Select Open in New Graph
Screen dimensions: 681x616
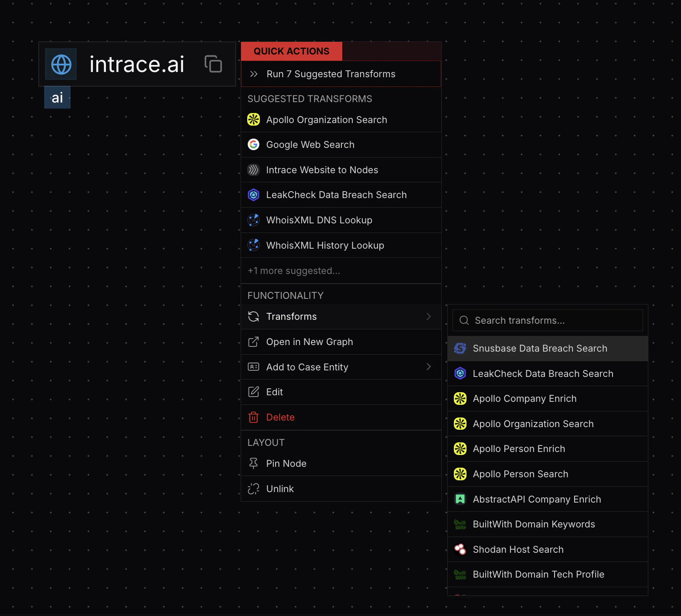[x=341, y=342]
